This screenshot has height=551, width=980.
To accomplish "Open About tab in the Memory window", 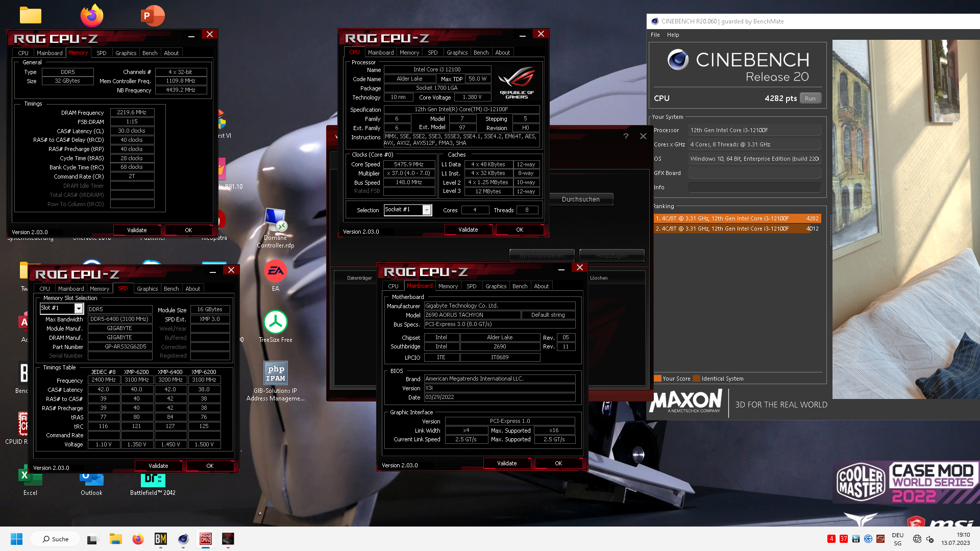I will pos(171,53).
